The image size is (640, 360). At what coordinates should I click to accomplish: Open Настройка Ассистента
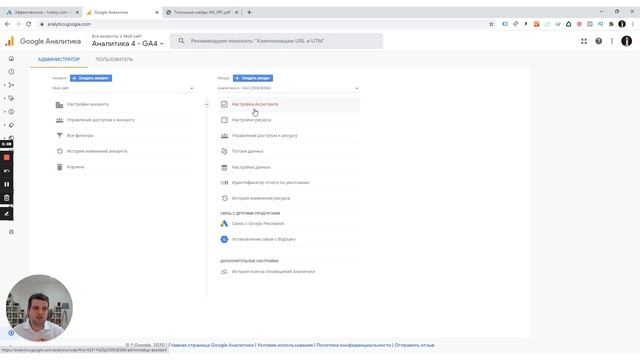pyautogui.click(x=255, y=104)
